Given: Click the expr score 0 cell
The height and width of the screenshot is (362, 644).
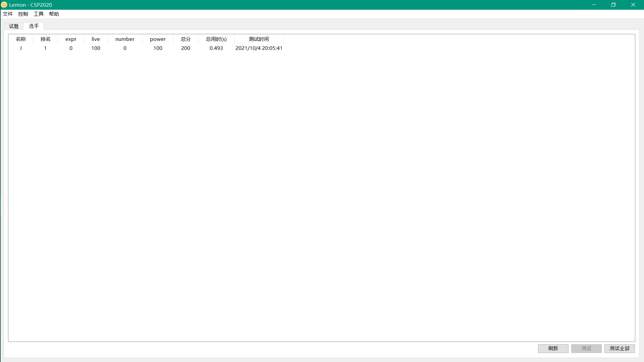Looking at the screenshot, I should click(71, 48).
